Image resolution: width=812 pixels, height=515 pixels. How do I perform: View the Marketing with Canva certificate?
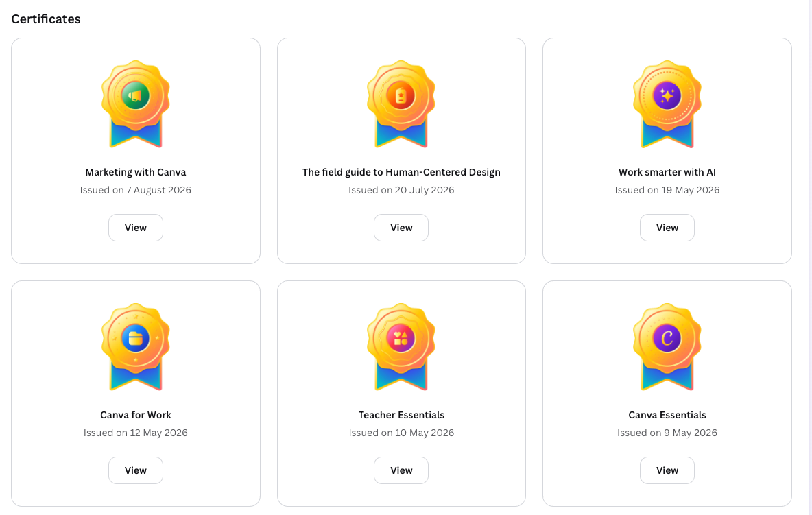tap(136, 228)
